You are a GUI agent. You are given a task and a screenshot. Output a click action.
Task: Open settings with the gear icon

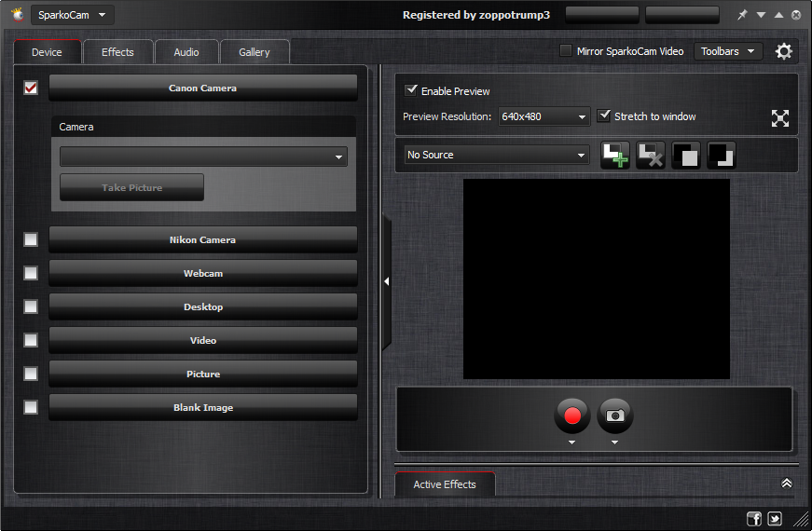(783, 51)
